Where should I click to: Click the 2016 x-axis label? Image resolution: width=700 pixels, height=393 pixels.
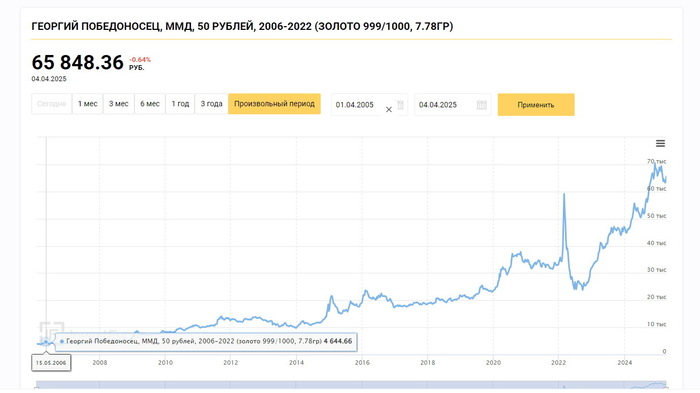point(362,363)
